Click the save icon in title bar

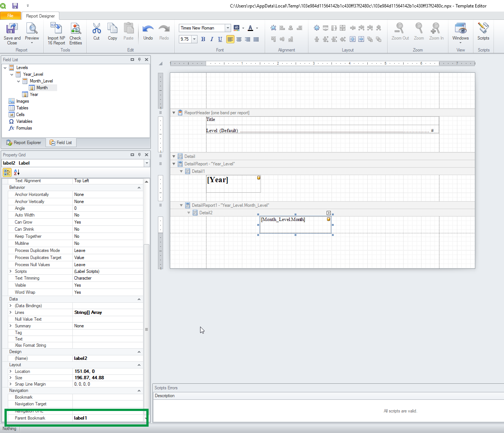tap(15, 6)
